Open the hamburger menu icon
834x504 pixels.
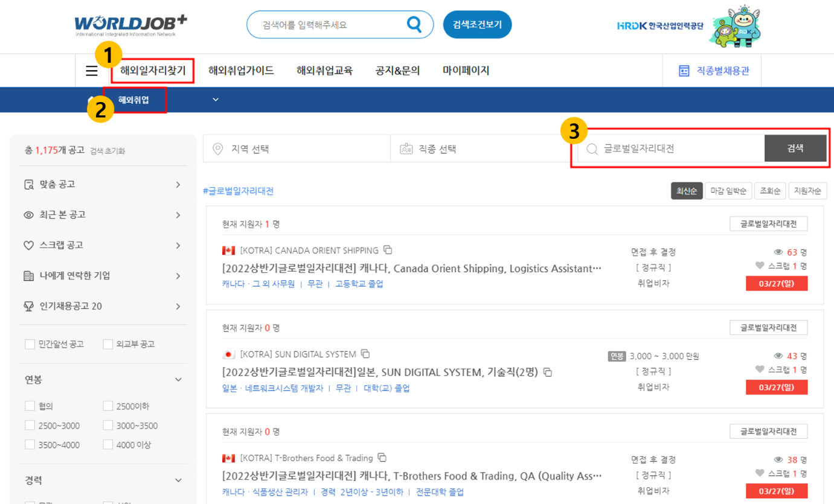(92, 71)
